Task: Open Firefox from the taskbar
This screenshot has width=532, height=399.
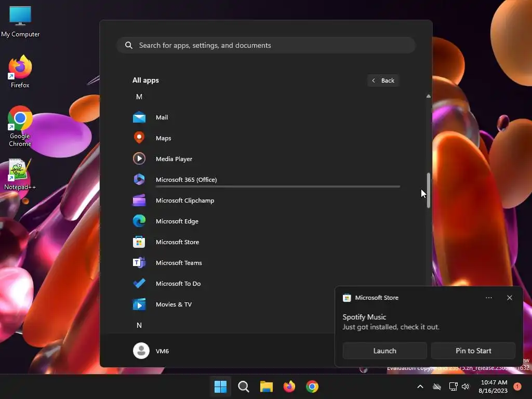Action: tap(289, 387)
